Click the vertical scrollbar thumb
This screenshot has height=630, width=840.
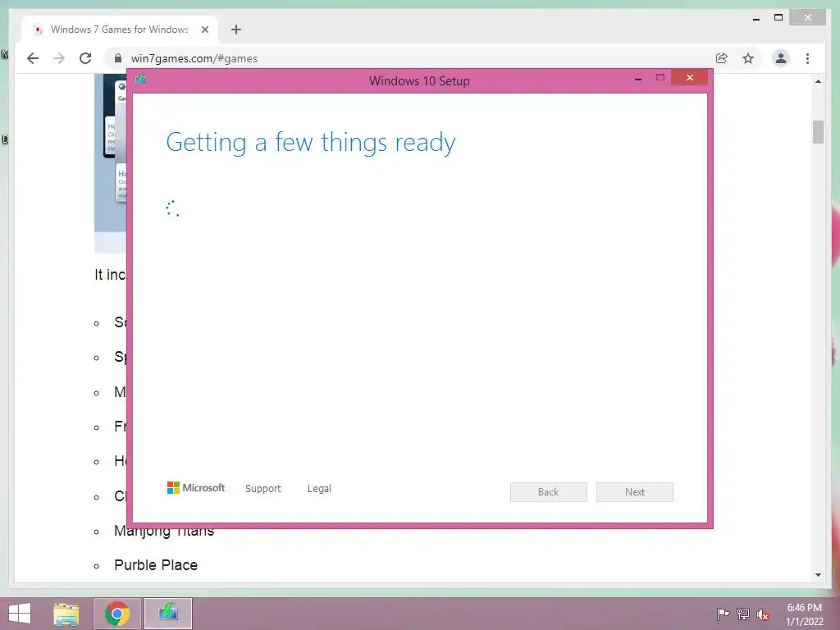(818, 132)
